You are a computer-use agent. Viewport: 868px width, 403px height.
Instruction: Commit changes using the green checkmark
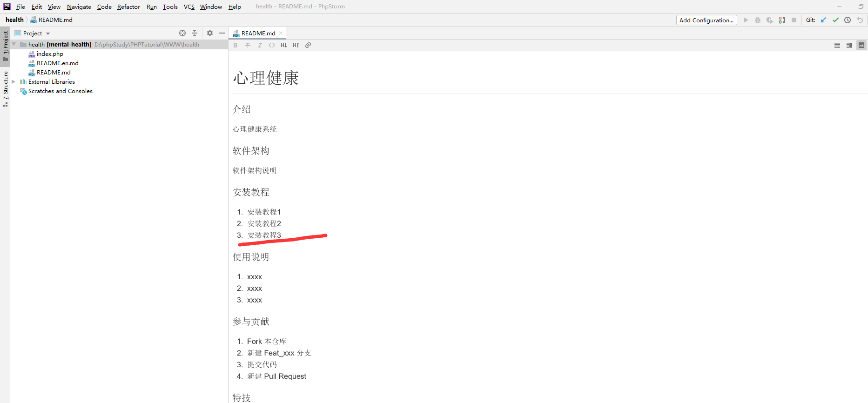(x=835, y=20)
